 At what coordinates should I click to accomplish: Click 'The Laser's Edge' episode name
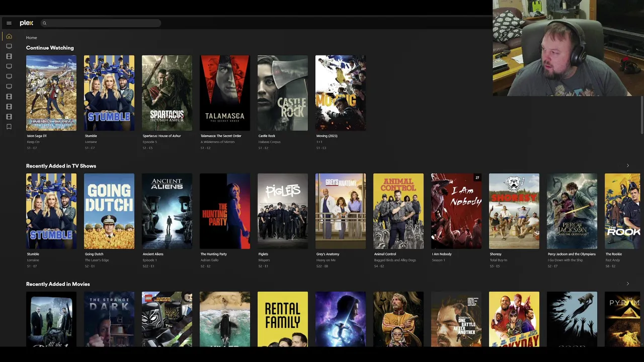coord(97,260)
